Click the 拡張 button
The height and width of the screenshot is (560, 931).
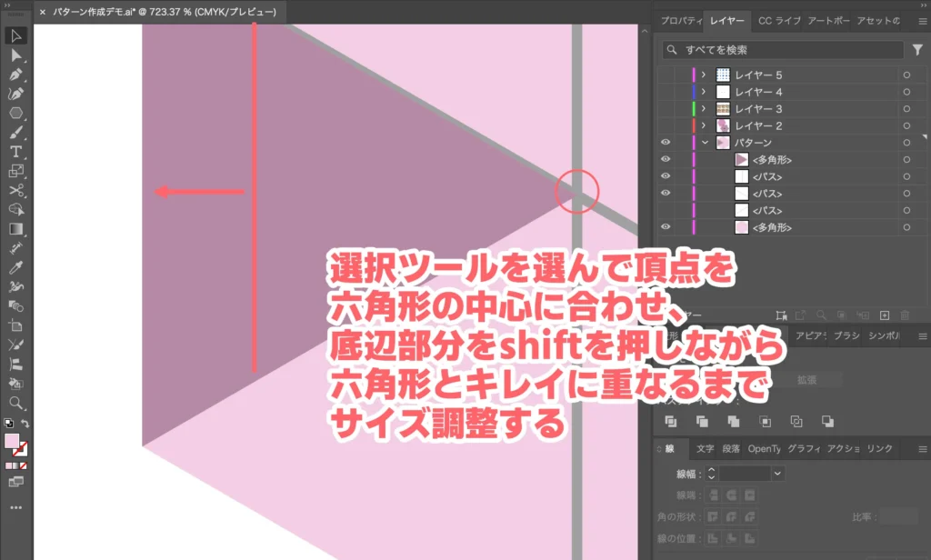[x=808, y=379]
